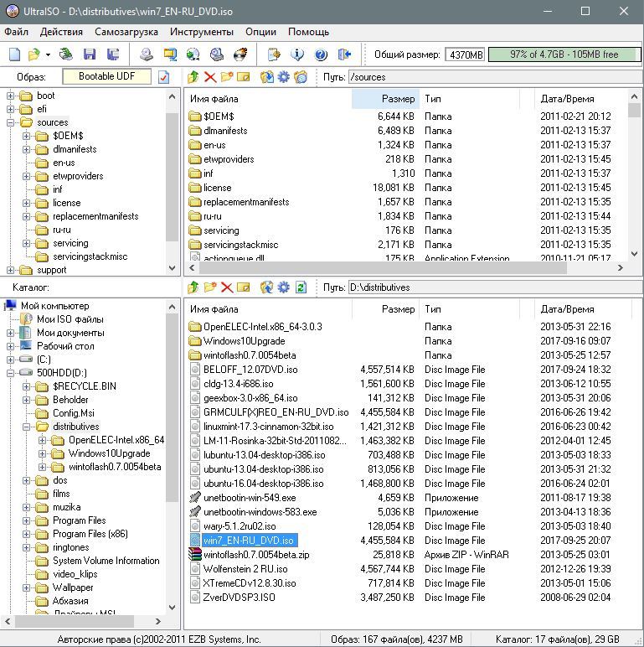Click the /sources path field
The width and height of the screenshot is (644, 647).
[x=495, y=77]
